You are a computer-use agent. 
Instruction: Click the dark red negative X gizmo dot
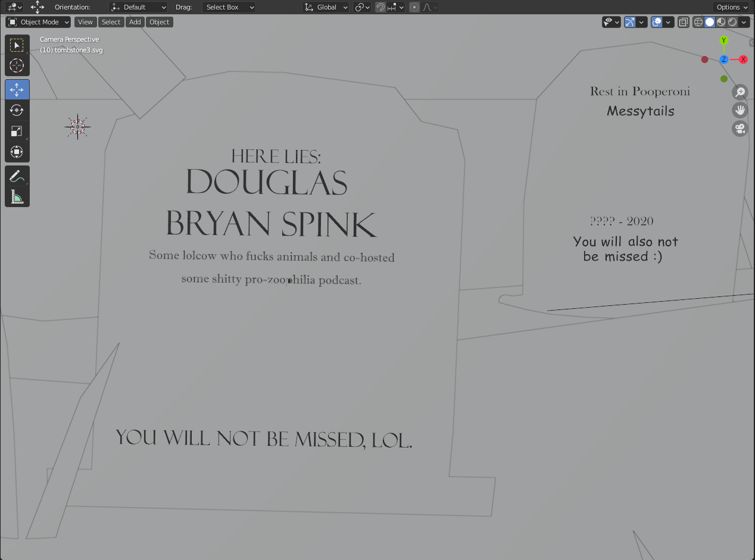[705, 60]
